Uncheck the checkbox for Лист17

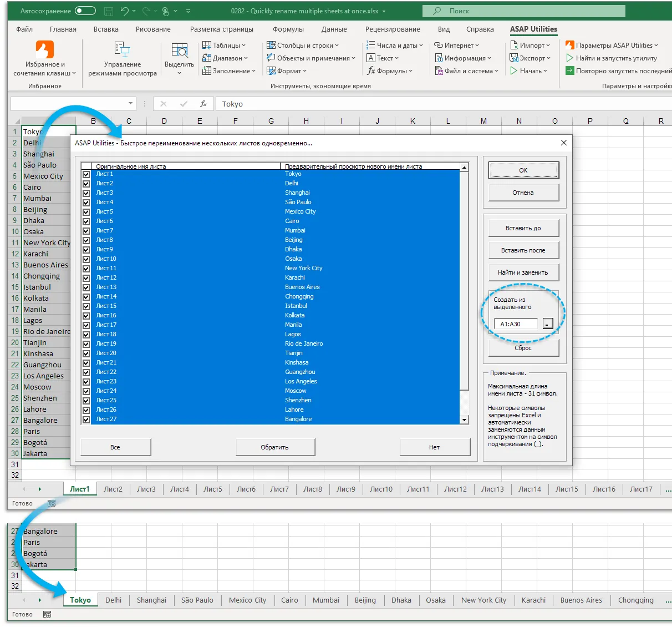(x=86, y=325)
